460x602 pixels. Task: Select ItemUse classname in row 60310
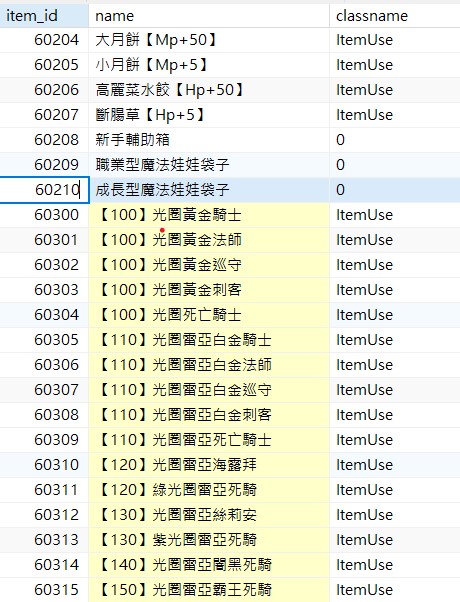pyautogui.click(x=395, y=465)
